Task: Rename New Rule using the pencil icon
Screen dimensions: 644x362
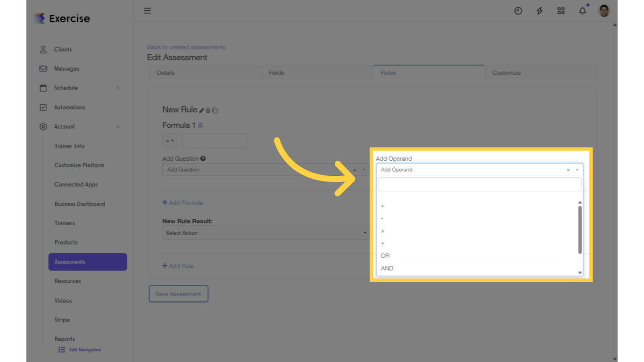Action: [202, 110]
